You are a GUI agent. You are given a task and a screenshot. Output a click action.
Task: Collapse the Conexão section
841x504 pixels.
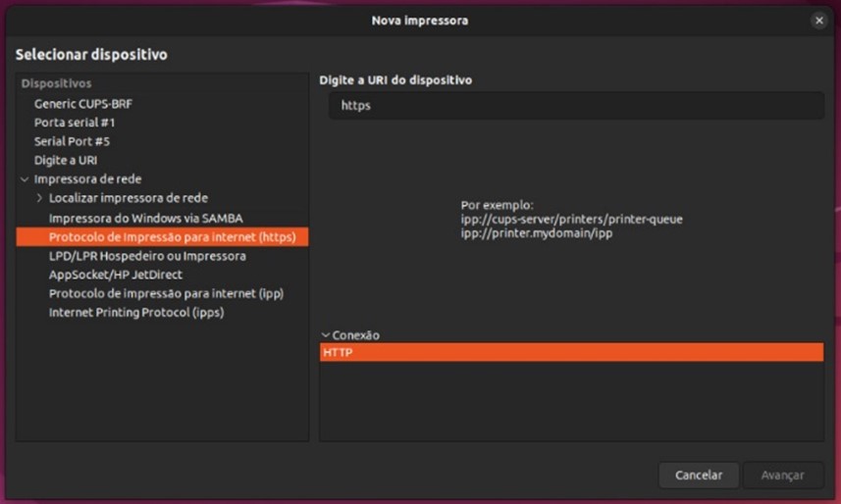326,335
